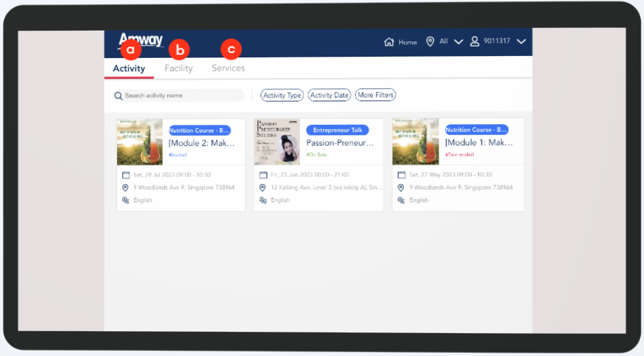644x356 pixels.
Task: Open the Module 2 nutrition course thumbnail
Action: click(x=140, y=142)
